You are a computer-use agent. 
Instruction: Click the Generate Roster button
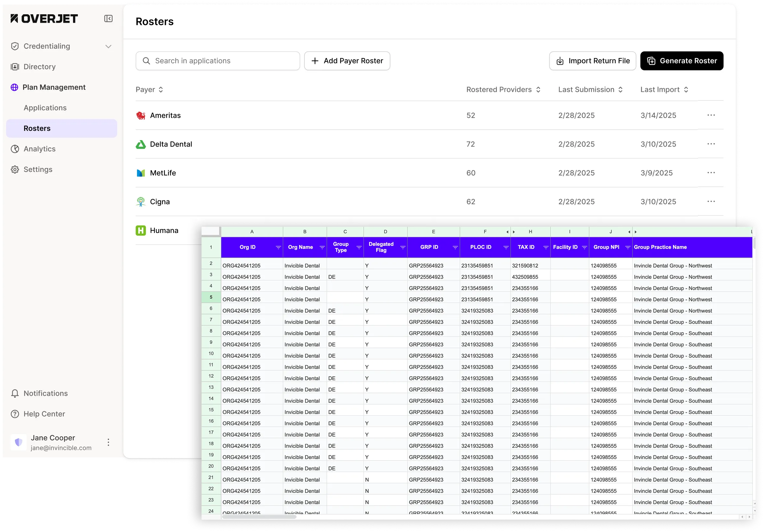click(682, 61)
